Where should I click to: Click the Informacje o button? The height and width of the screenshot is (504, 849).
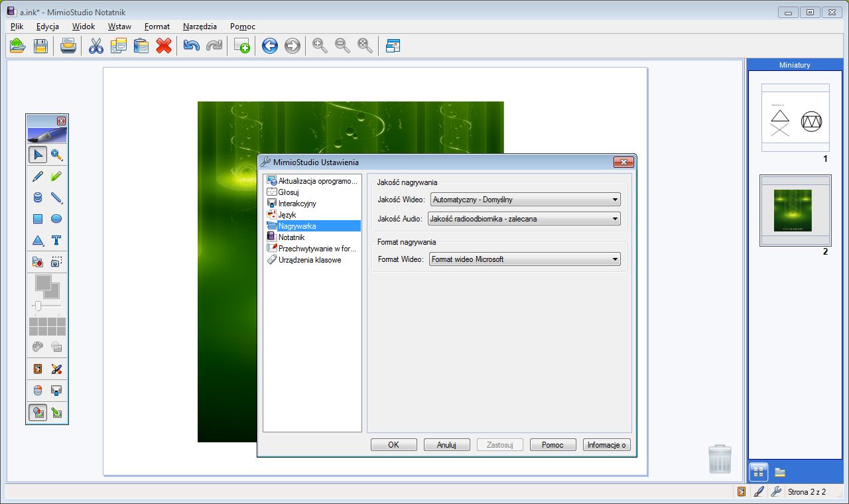pos(606,445)
